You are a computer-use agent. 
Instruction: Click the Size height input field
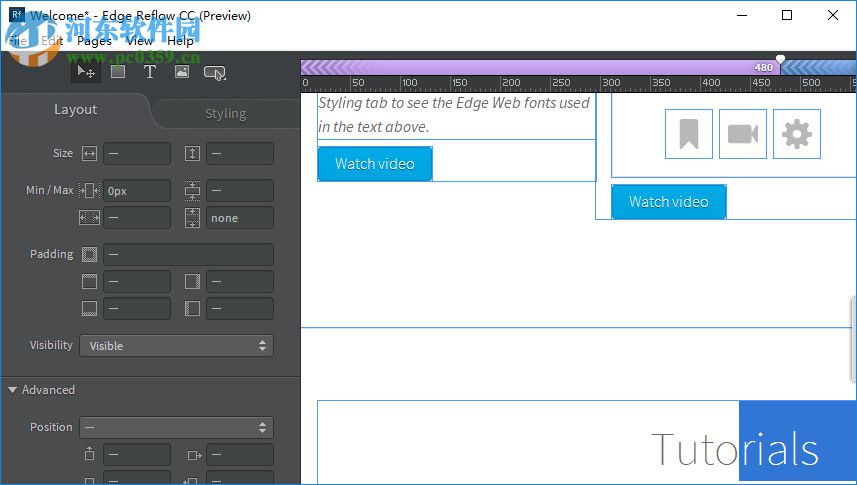click(240, 154)
